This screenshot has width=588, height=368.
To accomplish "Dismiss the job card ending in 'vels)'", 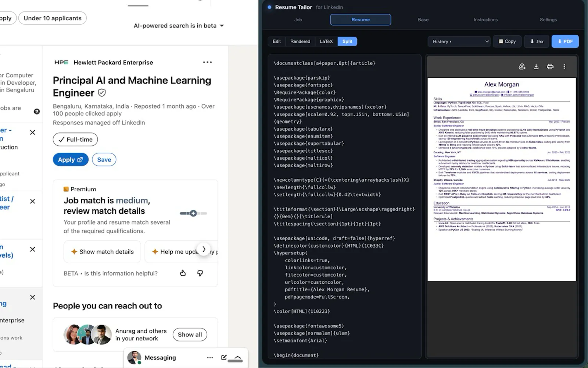I will pyautogui.click(x=32, y=250).
